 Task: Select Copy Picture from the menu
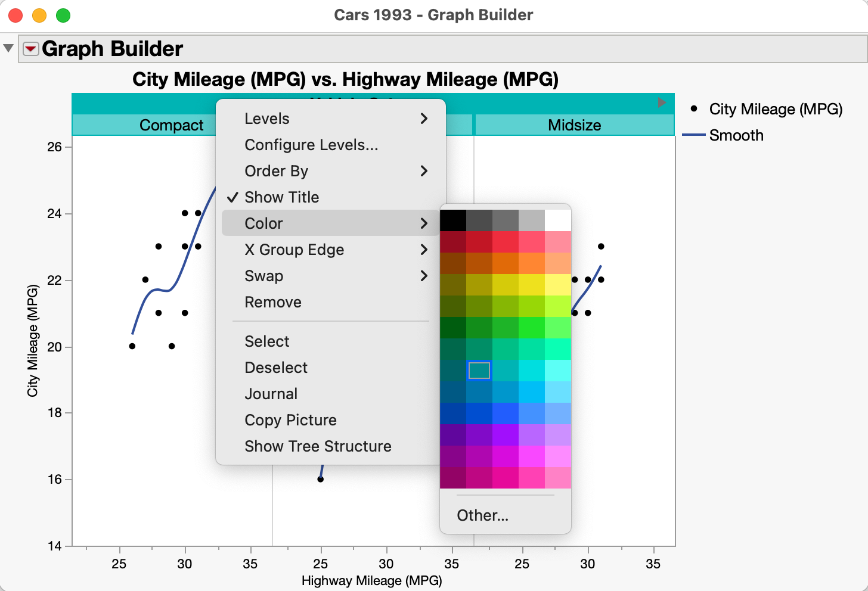[290, 420]
